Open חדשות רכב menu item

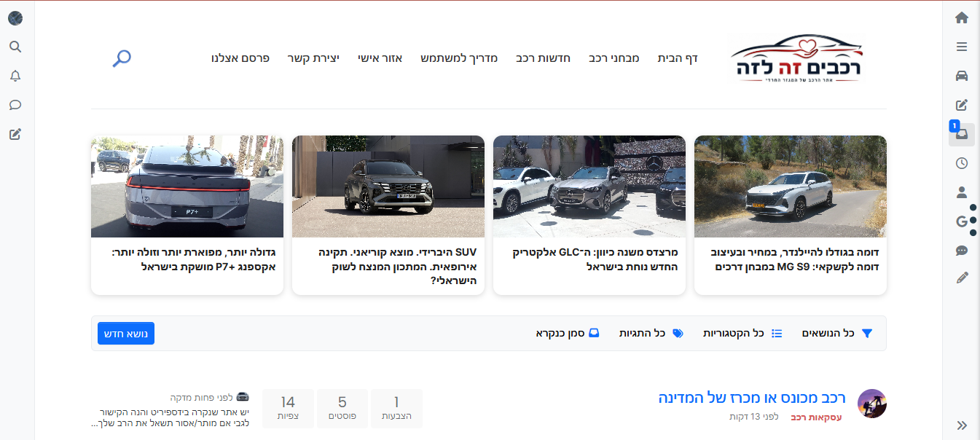(x=544, y=58)
